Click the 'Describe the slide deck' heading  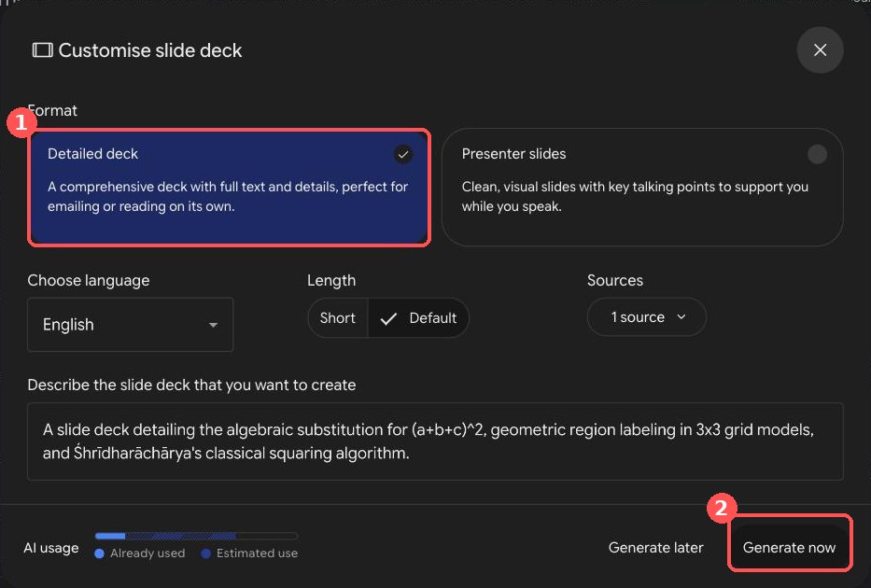point(191,385)
